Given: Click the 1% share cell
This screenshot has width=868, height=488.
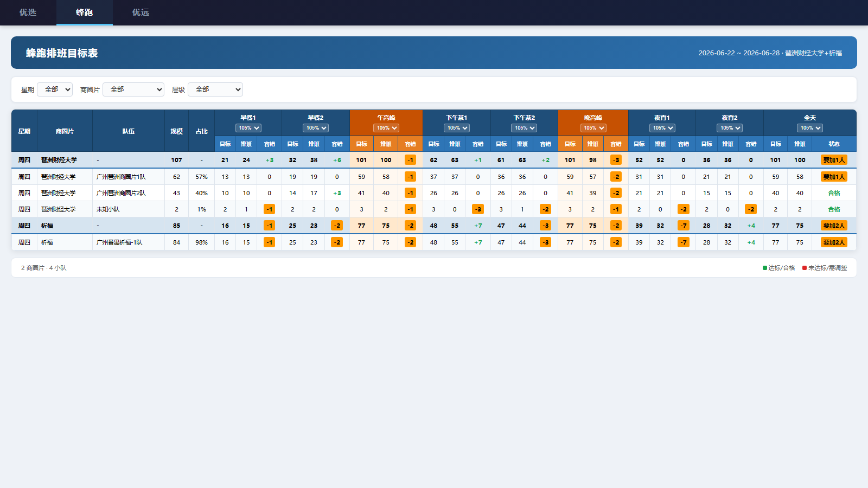Looking at the screenshot, I should (202, 209).
